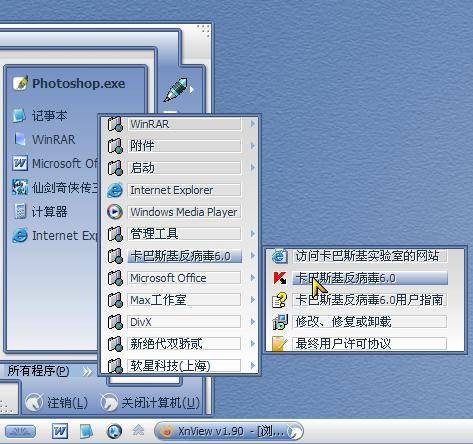Expand the 软星科技(上海) submenu arrow

point(253,366)
